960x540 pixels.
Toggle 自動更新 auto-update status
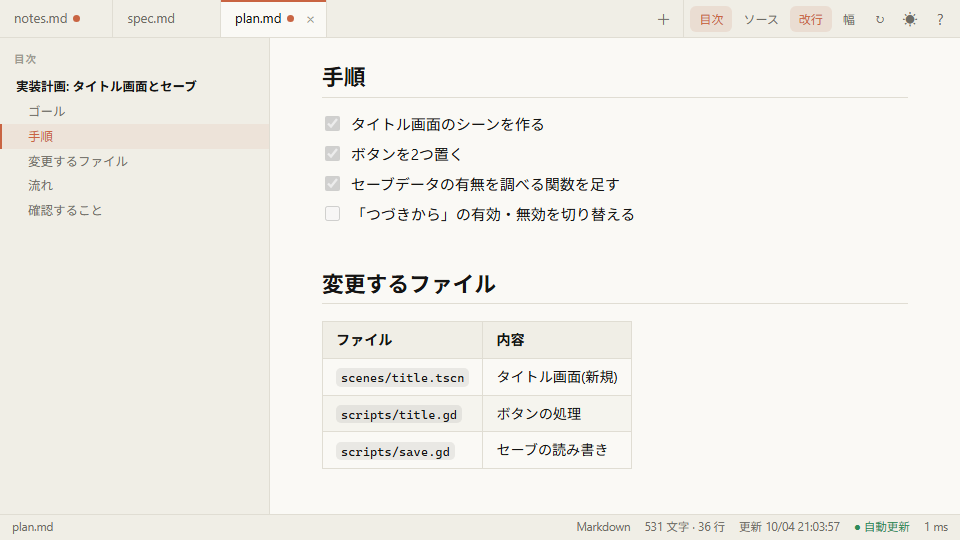882,527
